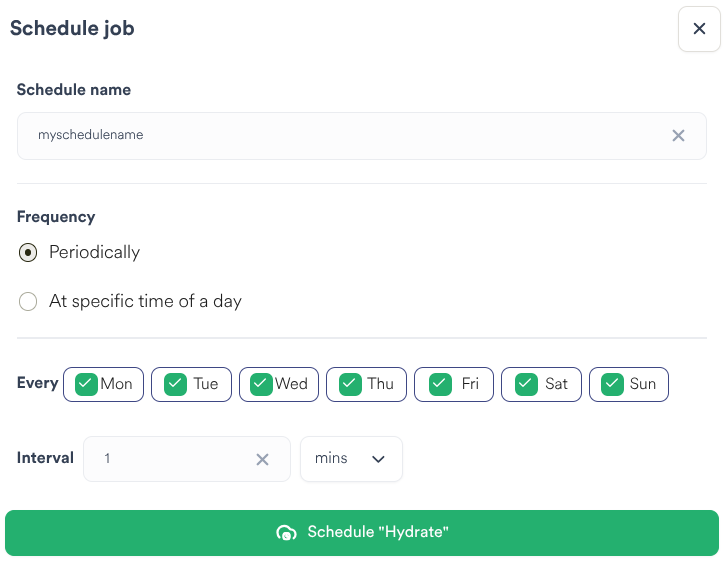Toggle the Fri day checkbox
The width and height of the screenshot is (726, 565).
438,384
